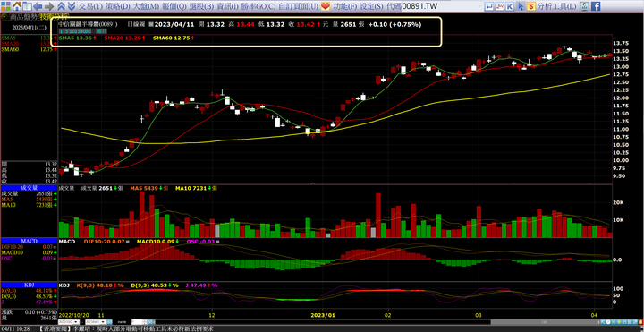Open 資訊(I) menu
The height and width of the screenshot is (332, 644).
click(x=227, y=6)
